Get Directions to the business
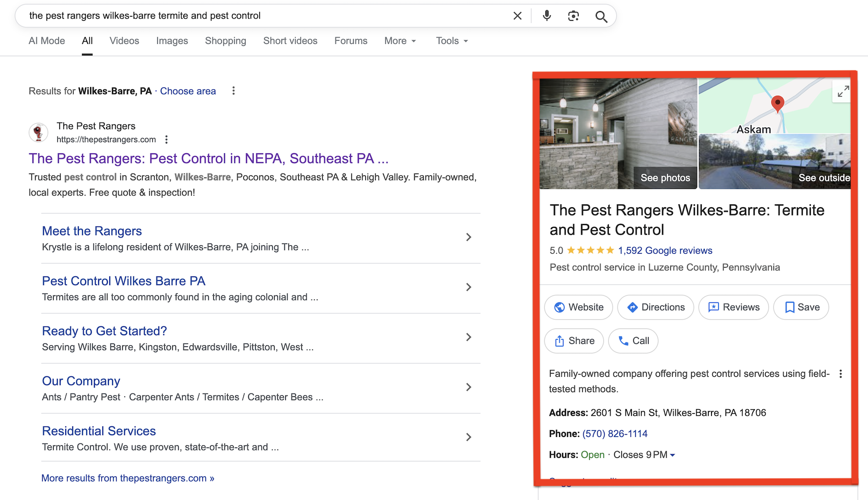This screenshot has width=868, height=500. tap(655, 307)
